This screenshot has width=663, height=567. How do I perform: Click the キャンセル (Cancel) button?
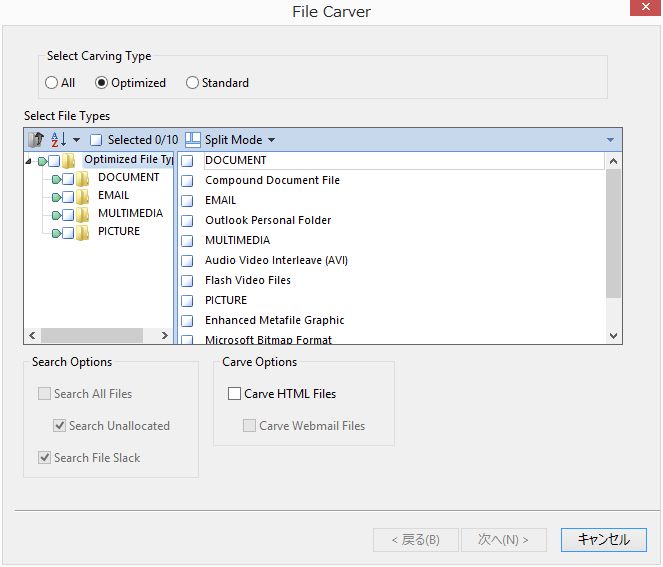pos(603,540)
